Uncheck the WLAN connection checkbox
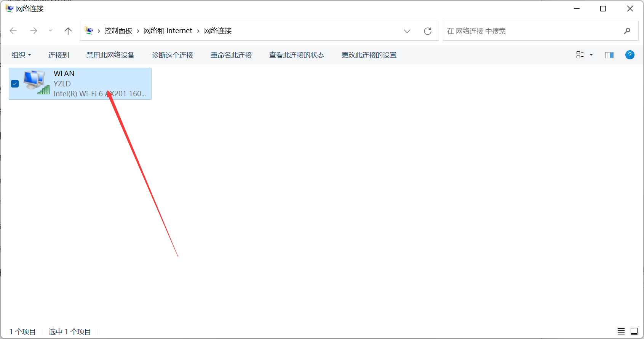The width and height of the screenshot is (644, 339). coord(15,84)
